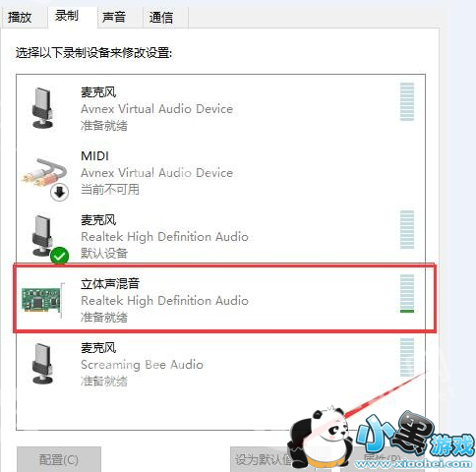This screenshot has width=476, height=472.
Task: Select the 麦克风 Screaming Bee Audio entry
Action: (220, 363)
